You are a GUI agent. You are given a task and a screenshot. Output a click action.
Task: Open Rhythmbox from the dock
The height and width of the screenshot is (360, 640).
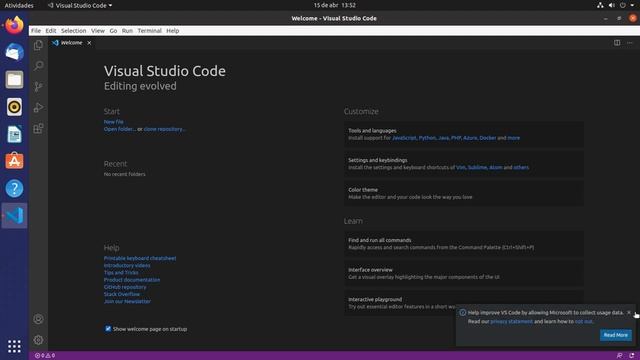[14, 107]
